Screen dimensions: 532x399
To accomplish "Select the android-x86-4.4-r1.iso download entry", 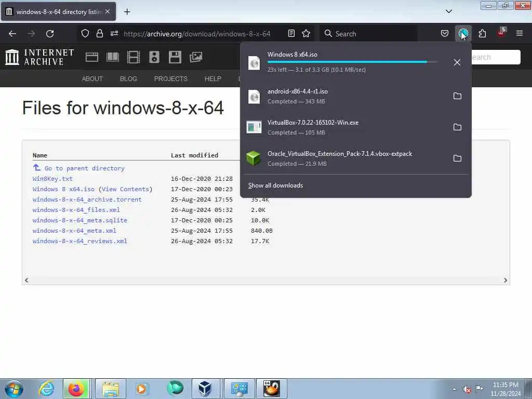I will 345,96.
